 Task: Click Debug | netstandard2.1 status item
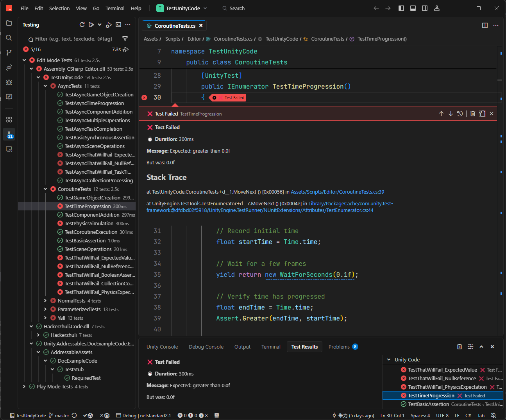click(143, 415)
